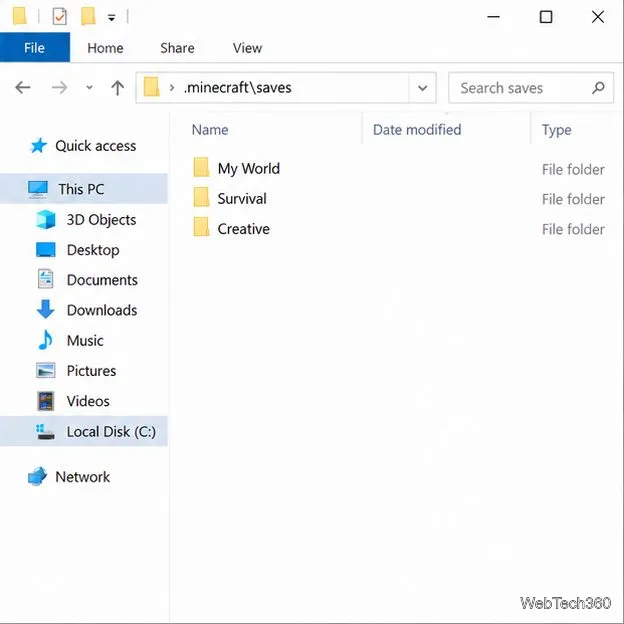Switch to the View ribbon tab

coord(247,48)
